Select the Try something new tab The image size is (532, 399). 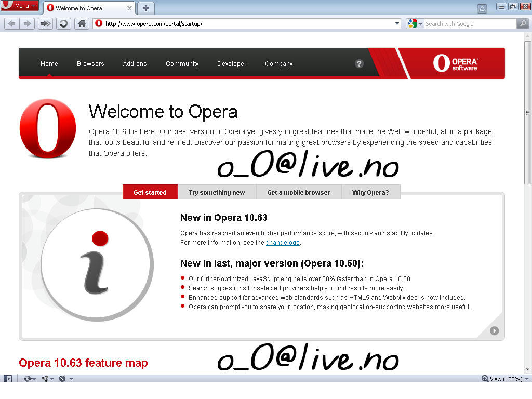click(217, 192)
